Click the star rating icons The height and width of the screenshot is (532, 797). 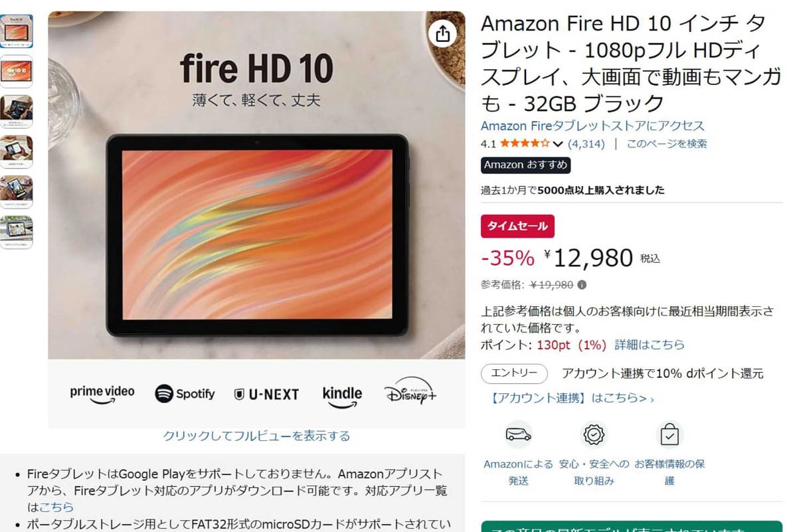525,143
